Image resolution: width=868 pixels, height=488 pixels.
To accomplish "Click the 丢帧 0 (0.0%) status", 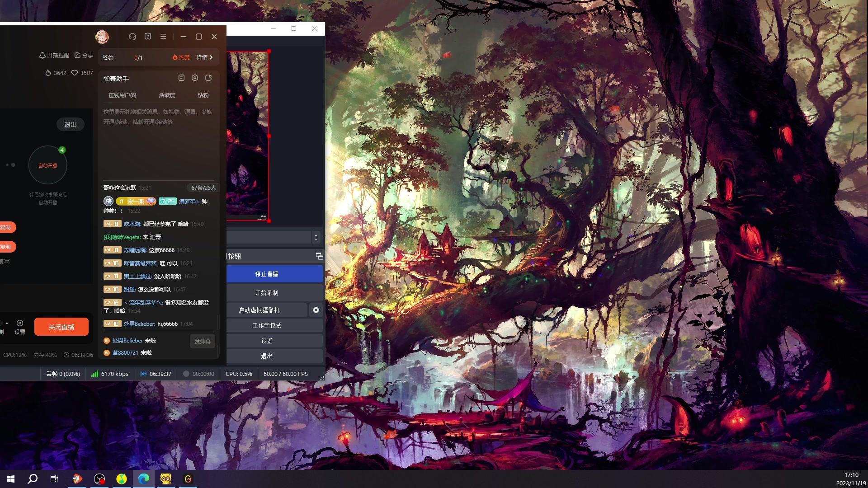I will click(63, 374).
